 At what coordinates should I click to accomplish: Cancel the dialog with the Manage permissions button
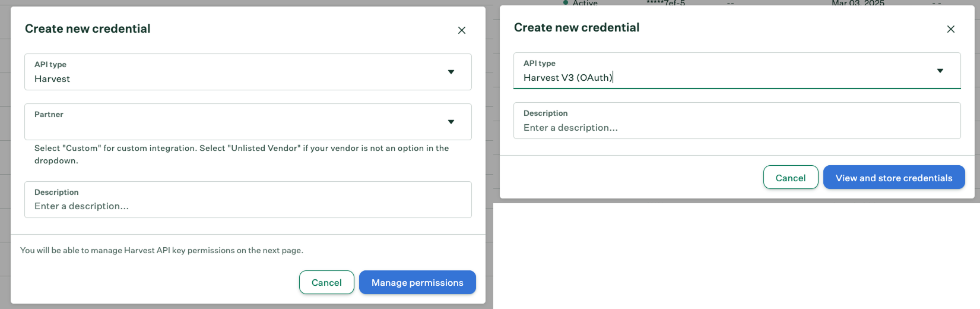(x=326, y=282)
